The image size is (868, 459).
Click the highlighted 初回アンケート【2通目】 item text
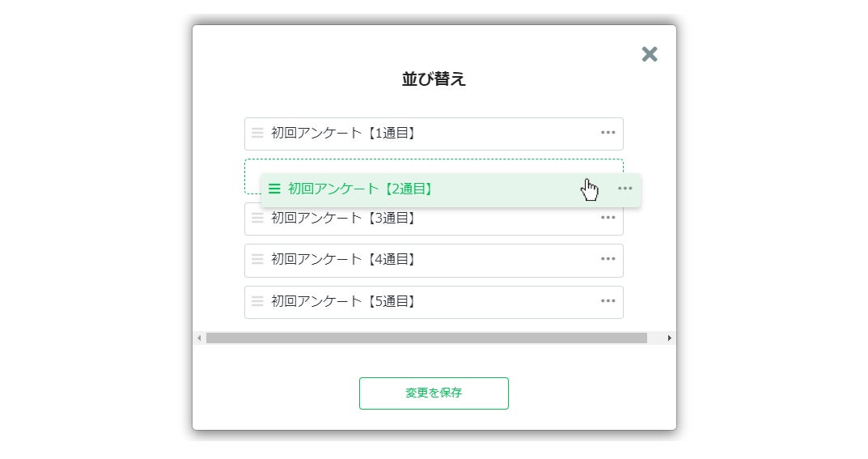361,189
